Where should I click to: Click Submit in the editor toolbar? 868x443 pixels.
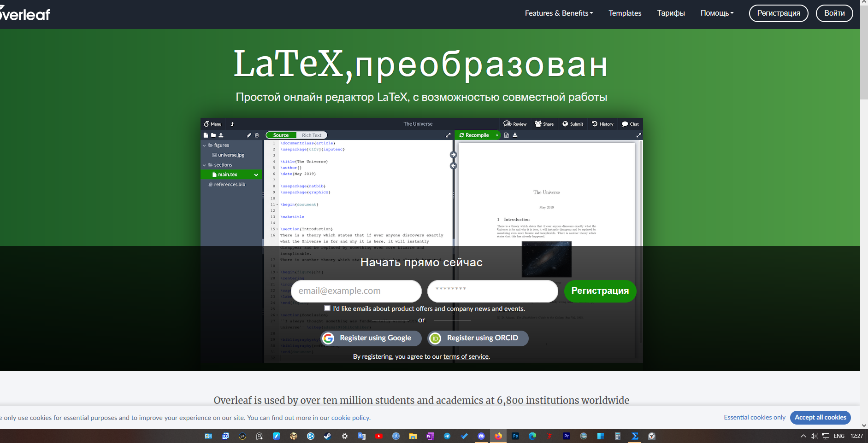[573, 124]
